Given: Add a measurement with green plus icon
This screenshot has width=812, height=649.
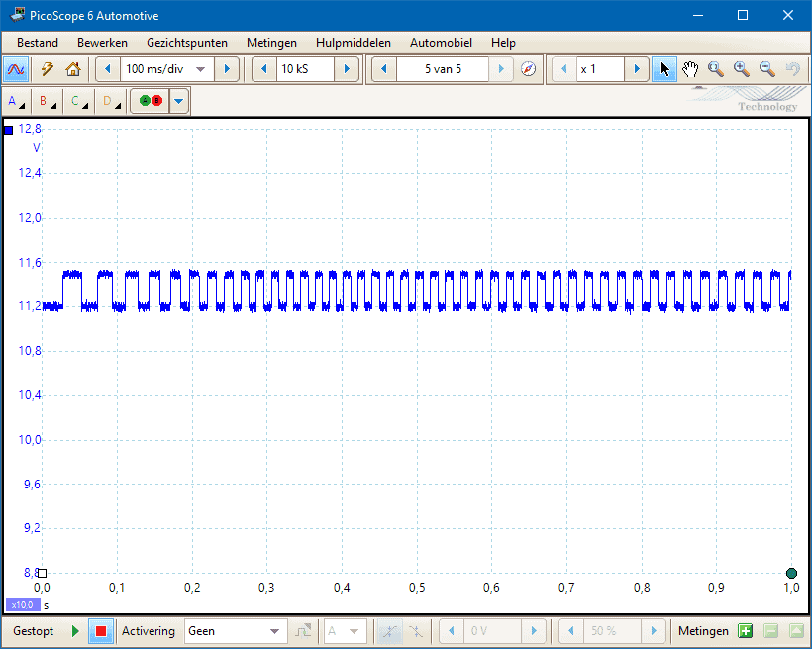Looking at the screenshot, I should click(x=745, y=631).
